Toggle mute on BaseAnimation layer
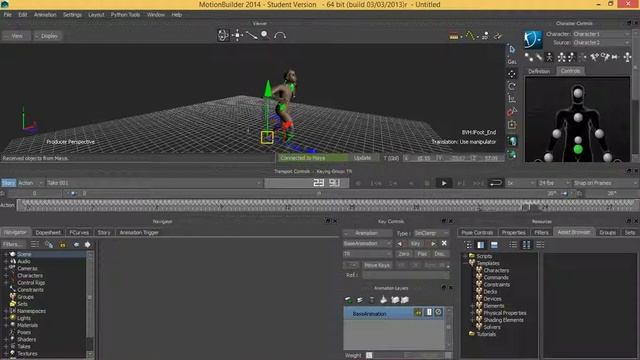640x360 pixels. pos(429,312)
